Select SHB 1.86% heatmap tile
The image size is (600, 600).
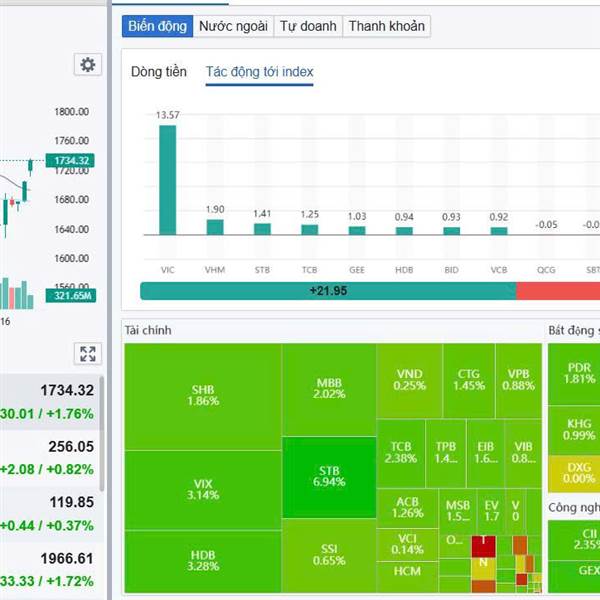coord(203,396)
